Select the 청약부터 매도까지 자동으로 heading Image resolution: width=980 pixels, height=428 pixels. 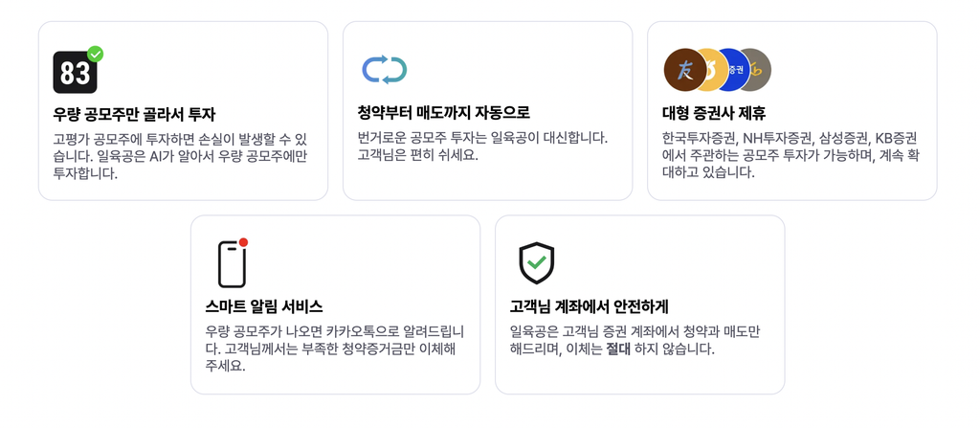[444, 113]
